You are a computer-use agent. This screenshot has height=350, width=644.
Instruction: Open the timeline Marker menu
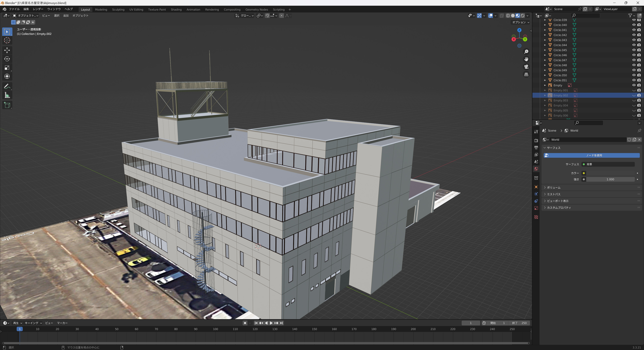pos(62,323)
